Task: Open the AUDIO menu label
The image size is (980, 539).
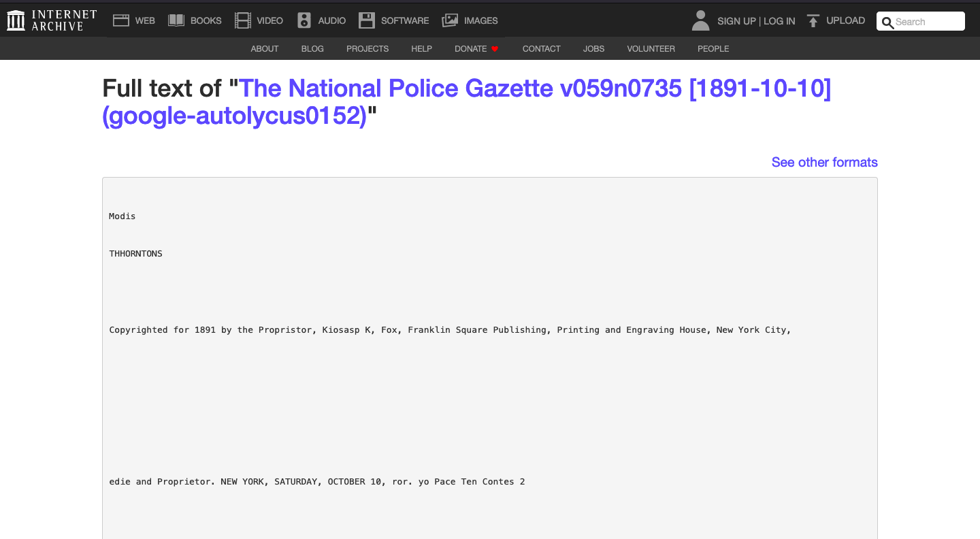Action: 332,21
